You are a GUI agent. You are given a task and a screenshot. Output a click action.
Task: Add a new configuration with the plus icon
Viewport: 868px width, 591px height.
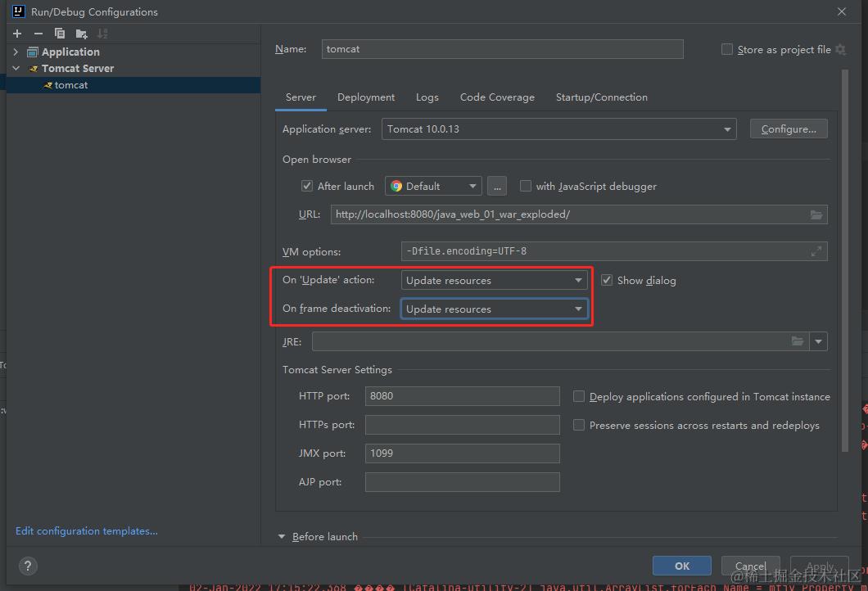17,34
